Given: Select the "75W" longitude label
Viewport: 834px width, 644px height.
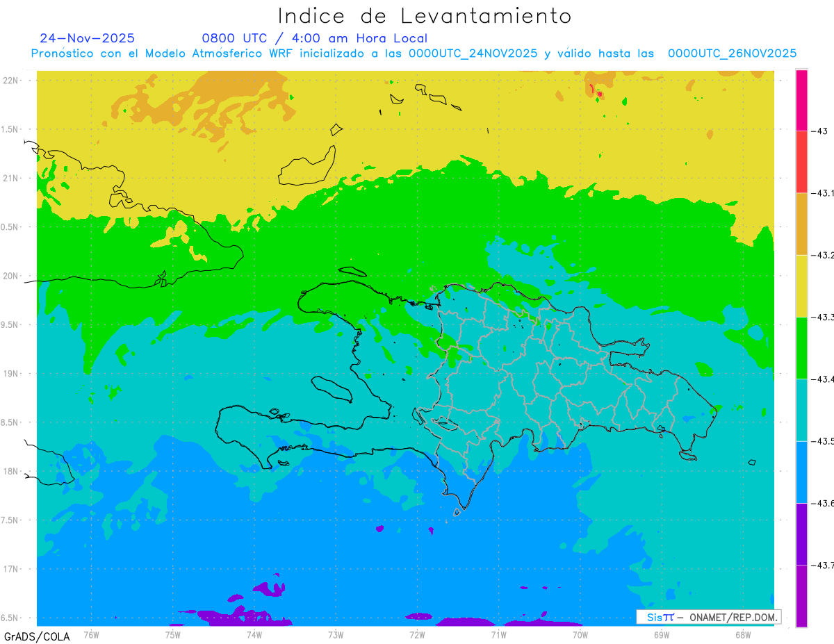Looking at the screenshot, I should coord(172,634).
